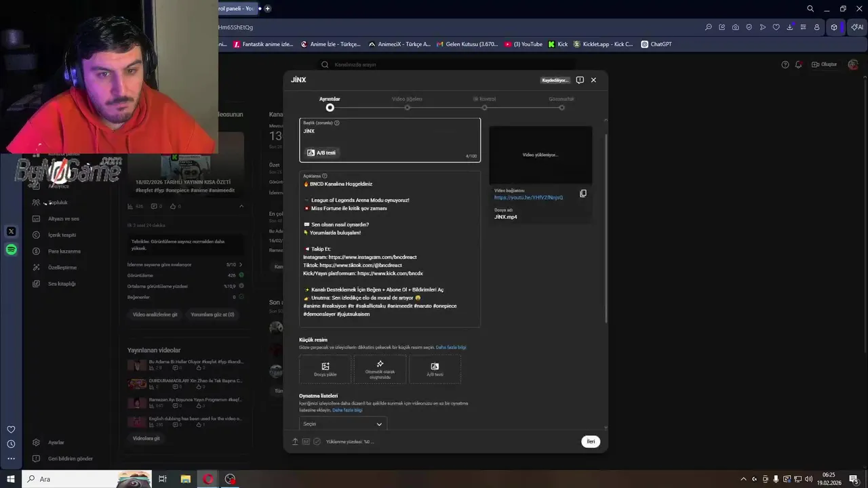The image size is (868, 488).
Task: Click the help icon next to Açıklama
Action: point(325,176)
